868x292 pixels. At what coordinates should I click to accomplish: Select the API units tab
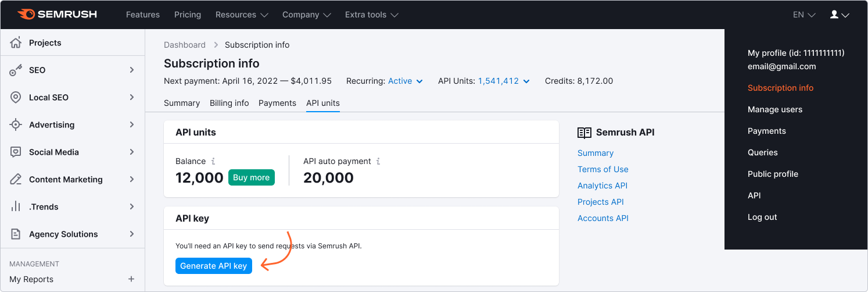pyautogui.click(x=323, y=103)
